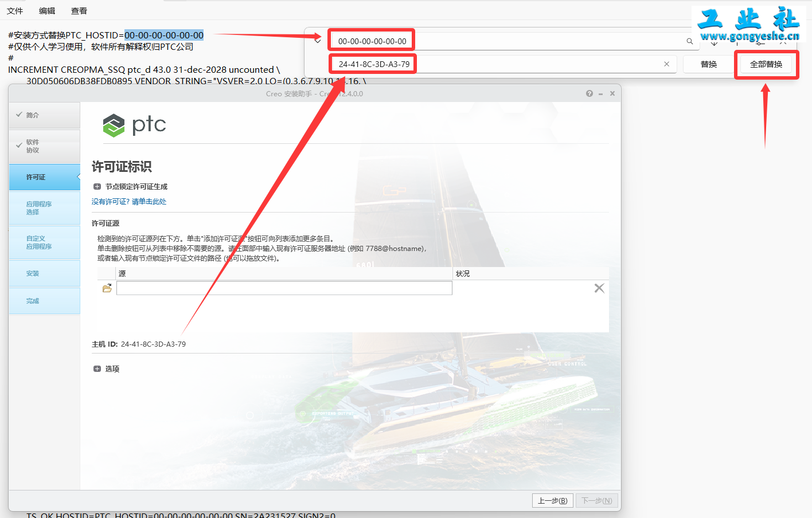The height and width of the screenshot is (518, 812).
Task: Click the line #仅供个人学习使用 in Notepad
Action: pos(100,47)
